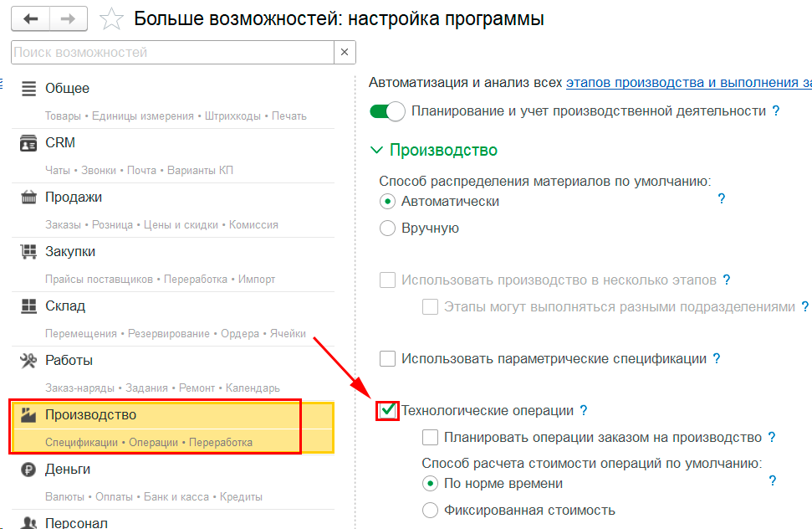Open help for Планирование и учет производственной деятельности

click(776, 110)
